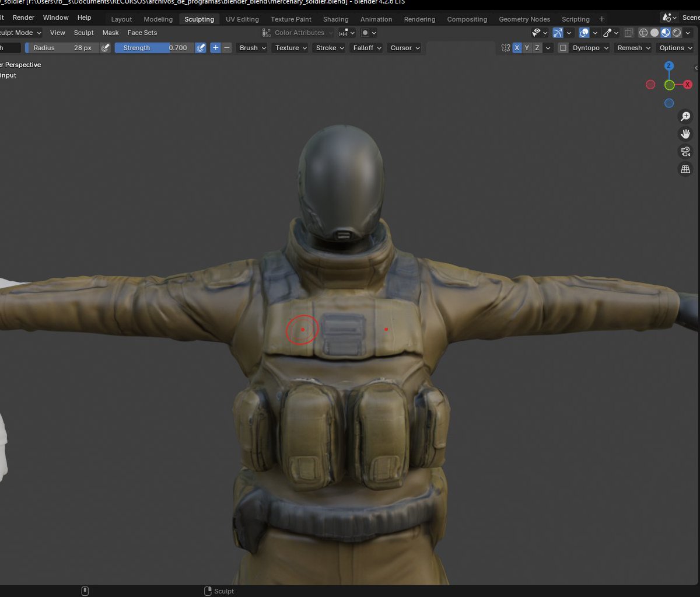
Task: Switch to the Modeling workspace tab
Action: click(158, 19)
